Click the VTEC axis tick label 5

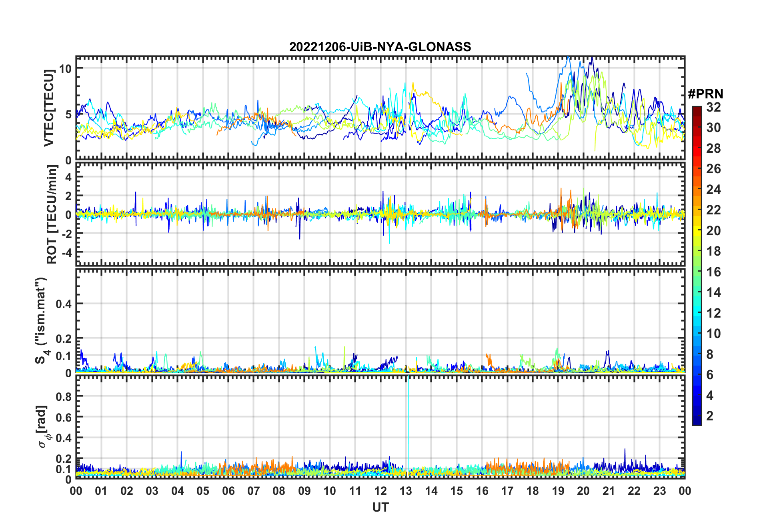(x=68, y=114)
